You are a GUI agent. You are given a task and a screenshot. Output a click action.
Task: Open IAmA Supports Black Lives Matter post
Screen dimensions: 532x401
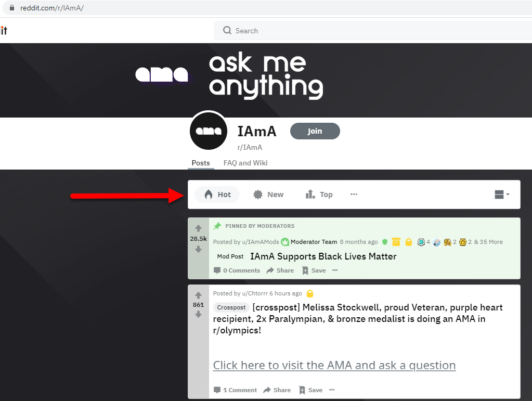coord(323,256)
